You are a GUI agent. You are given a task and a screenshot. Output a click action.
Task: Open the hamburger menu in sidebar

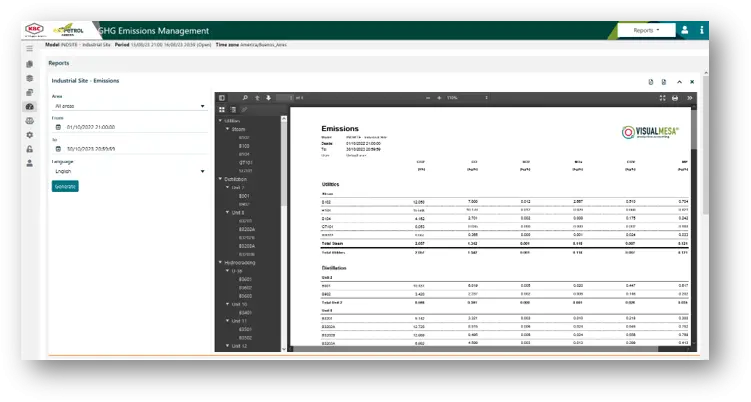[30, 47]
